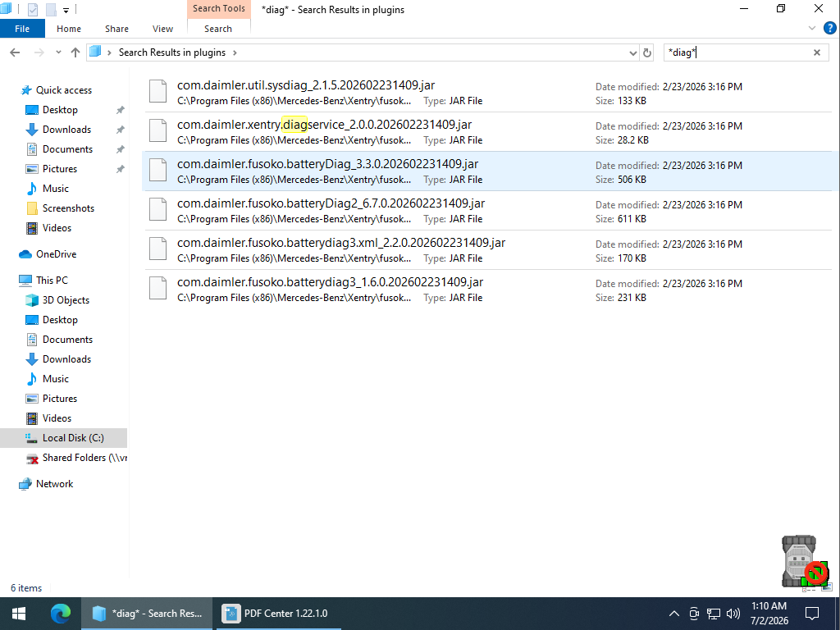The height and width of the screenshot is (630, 840).
Task: Open the Windows Start menu
Action: (19, 614)
